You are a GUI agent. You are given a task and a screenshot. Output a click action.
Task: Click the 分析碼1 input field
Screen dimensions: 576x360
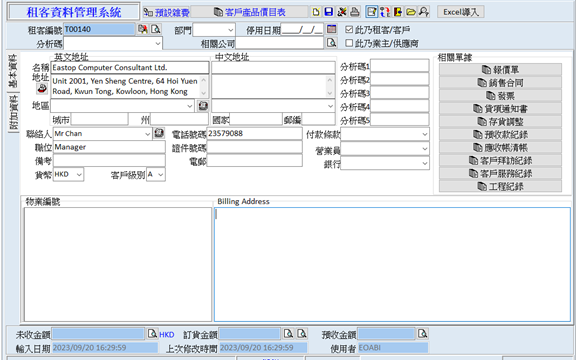point(400,66)
